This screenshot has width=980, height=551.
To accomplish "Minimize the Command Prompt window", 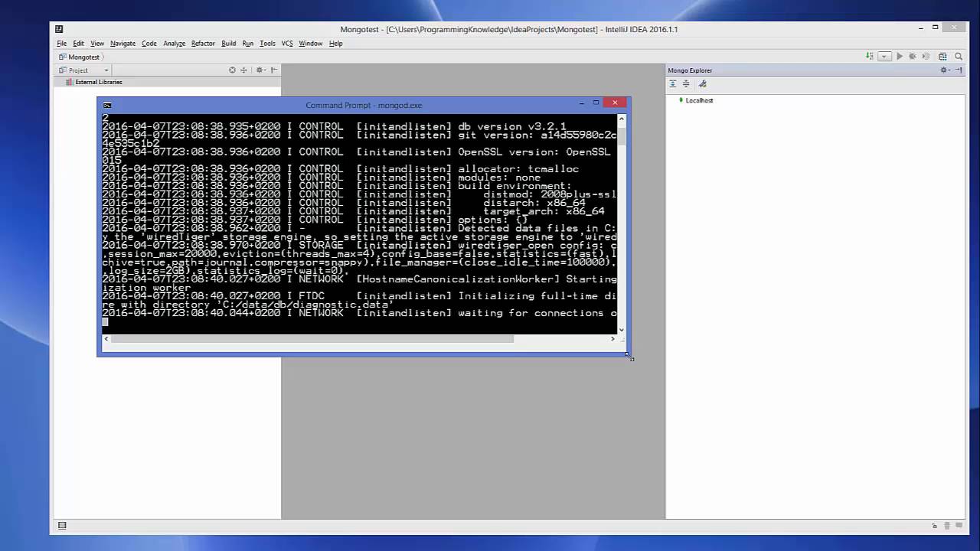I will pyautogui.click(x=582, y=103).
